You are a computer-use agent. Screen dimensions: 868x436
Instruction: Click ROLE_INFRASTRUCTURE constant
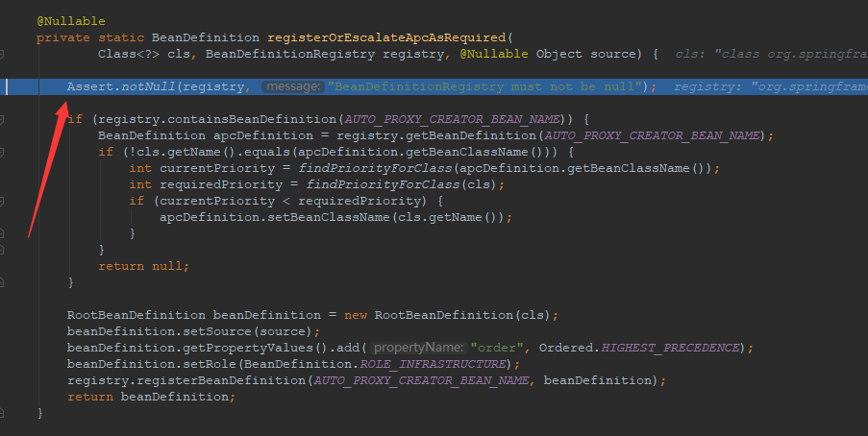point(438,363)
